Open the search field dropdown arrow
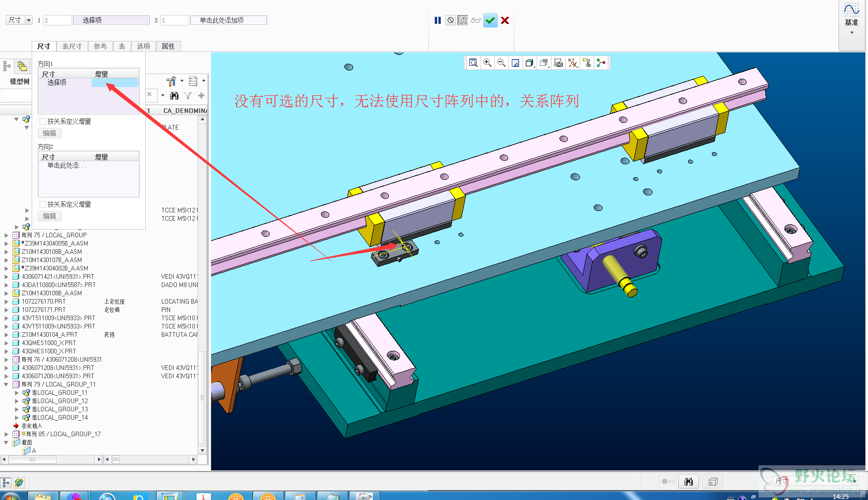 tap(163, 95)
